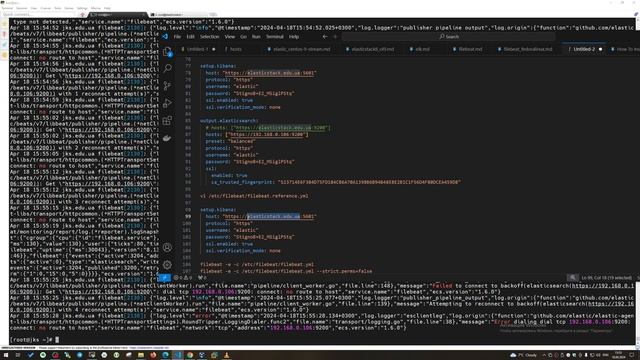
Task: Click VS Code icon on the taskbar
Action: pyautogui.click(x=178, y=355)
